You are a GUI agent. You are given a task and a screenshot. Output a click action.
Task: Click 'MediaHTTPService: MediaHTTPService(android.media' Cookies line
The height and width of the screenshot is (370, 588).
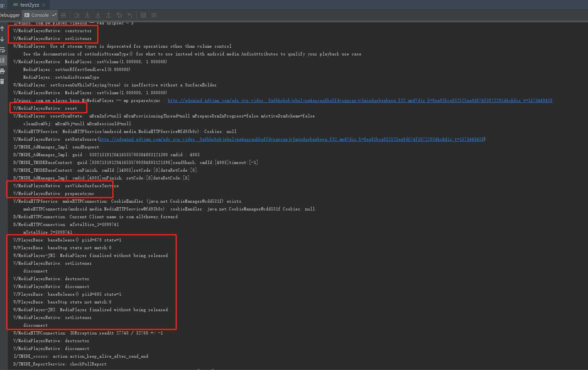point(125,131)
